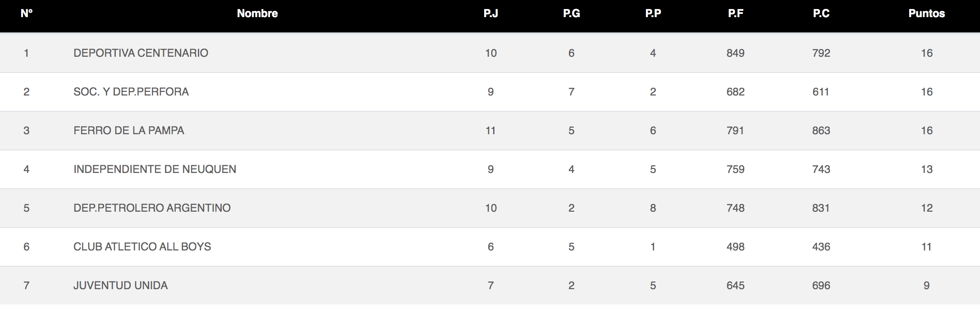Select team DEPORTIVA CENTENARIO
980x309 pixels.
(141, 53)
